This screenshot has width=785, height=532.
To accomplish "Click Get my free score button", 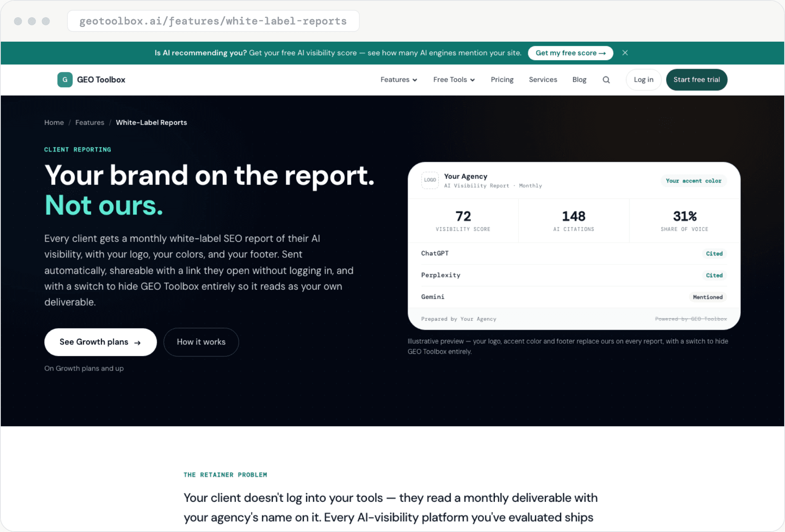I will 570,53.
